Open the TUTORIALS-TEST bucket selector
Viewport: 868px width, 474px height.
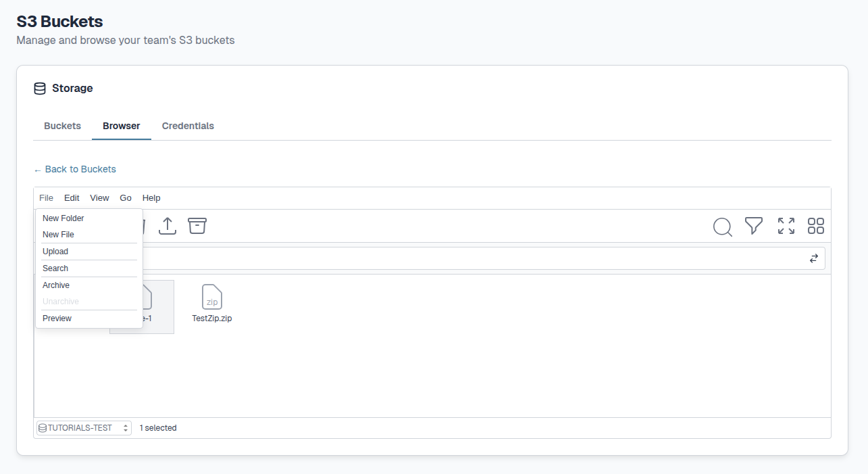(84, 428)
